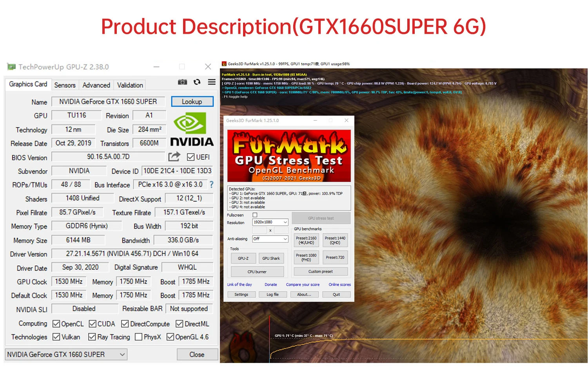
Task: Click the GPU temperature graph label
Action: click(304, 336)
